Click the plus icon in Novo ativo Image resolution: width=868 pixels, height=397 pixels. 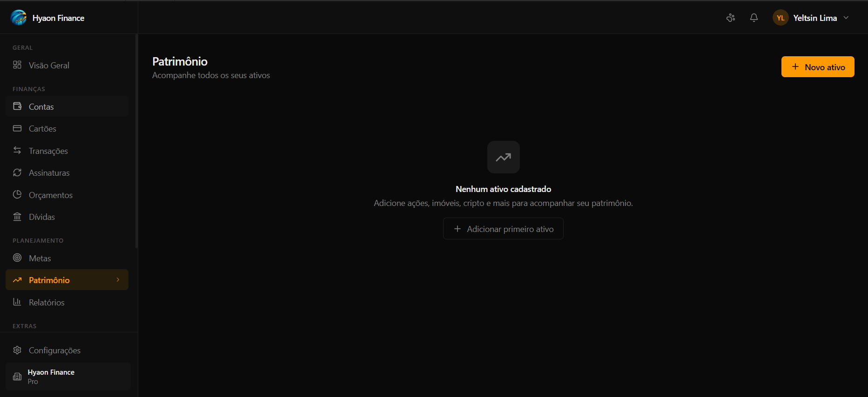click(795, 66)
